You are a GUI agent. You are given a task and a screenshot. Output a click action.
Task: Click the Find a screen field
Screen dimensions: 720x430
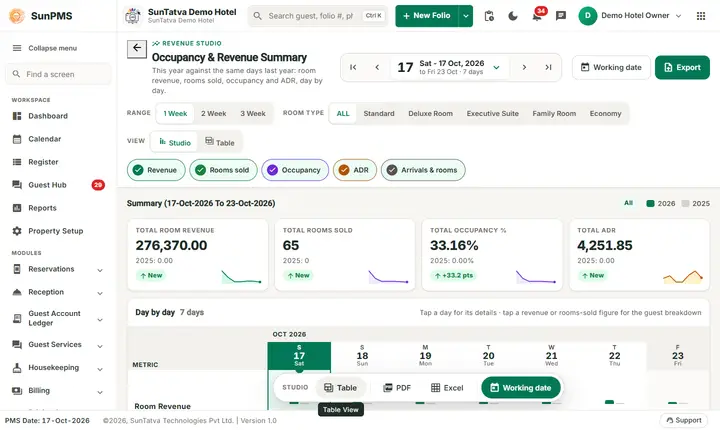[x=58, y=74]
